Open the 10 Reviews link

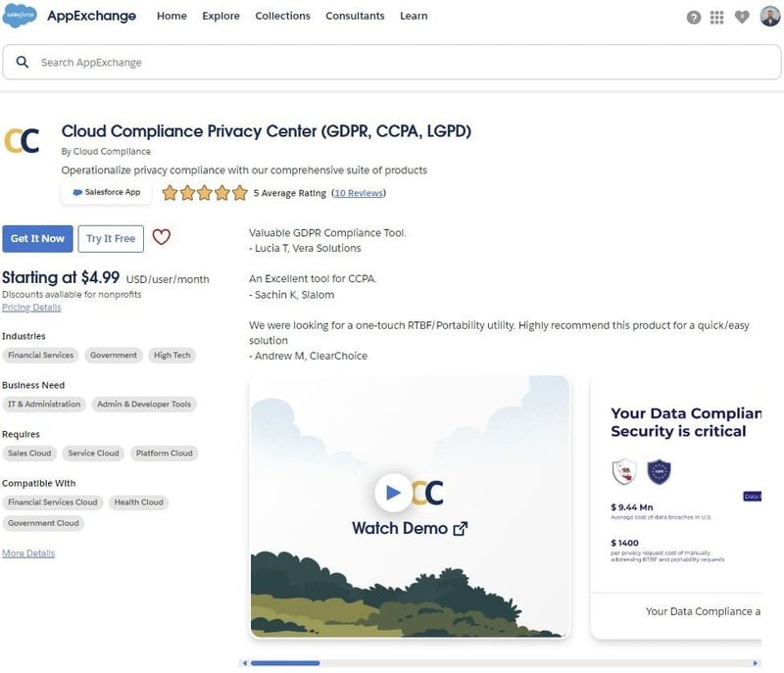click(359, 193)
